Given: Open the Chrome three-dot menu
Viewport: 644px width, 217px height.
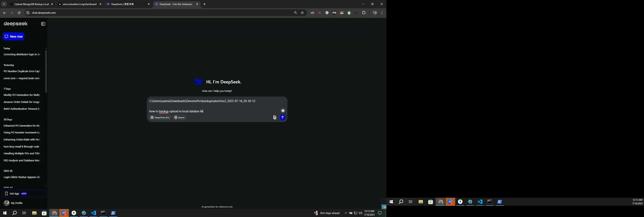Looking at the screenshot, I should point(382,13).
